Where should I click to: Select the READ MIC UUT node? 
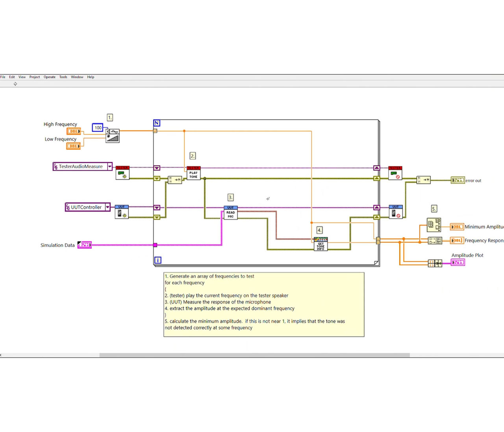tap(231, 212)
